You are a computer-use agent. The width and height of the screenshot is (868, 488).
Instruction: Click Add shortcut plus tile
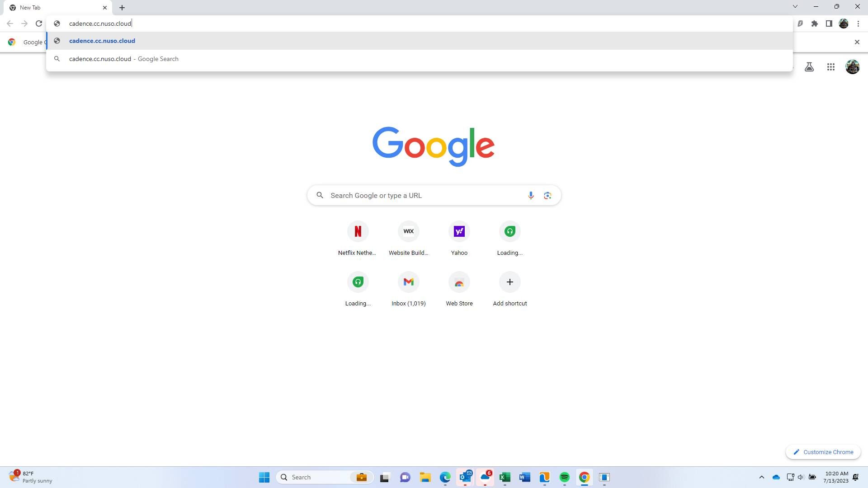click(x=510, y=290)
